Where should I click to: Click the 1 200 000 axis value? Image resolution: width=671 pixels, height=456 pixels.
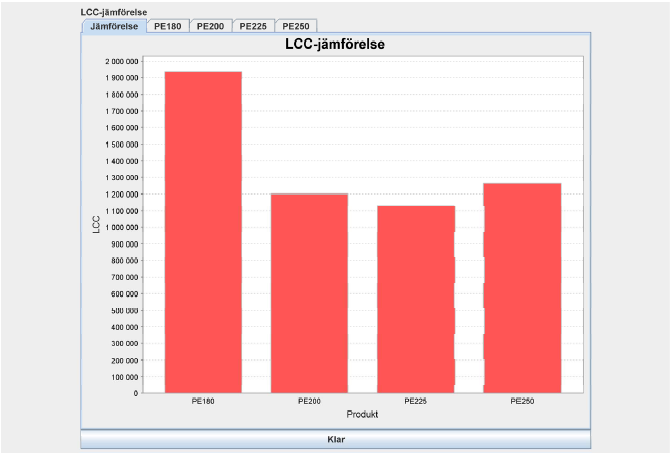point(122,195)
